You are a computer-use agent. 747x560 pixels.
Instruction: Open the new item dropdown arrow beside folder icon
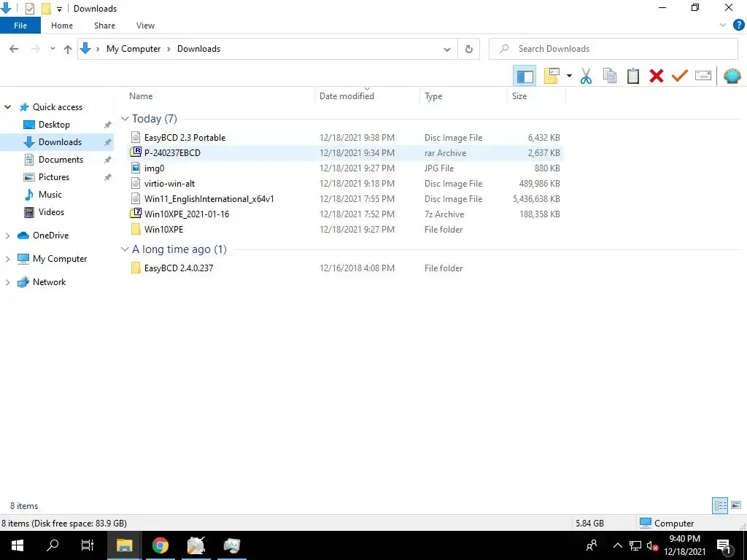(x=569, y=76)
